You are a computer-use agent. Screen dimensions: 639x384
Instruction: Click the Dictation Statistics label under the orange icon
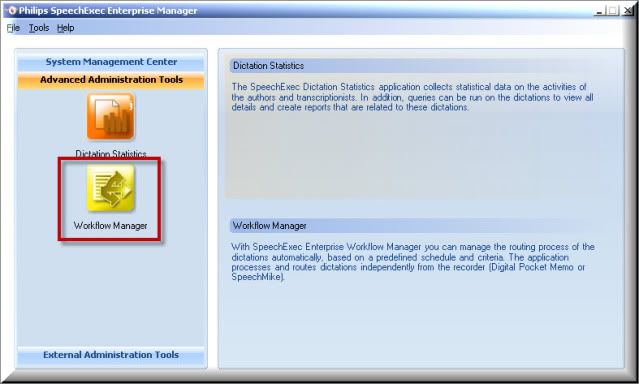111,154
